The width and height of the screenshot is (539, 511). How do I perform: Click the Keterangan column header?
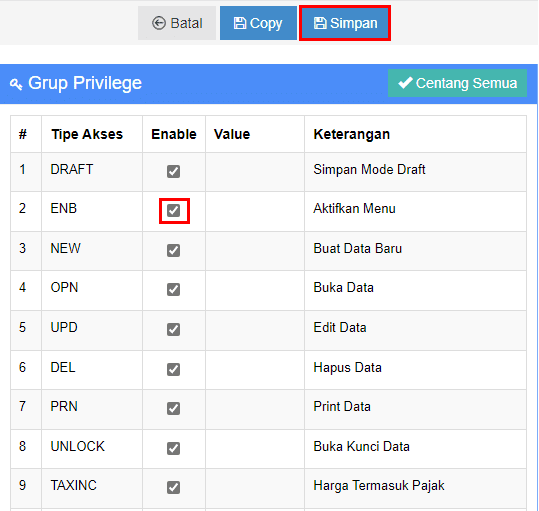click(x=352, y=134)
